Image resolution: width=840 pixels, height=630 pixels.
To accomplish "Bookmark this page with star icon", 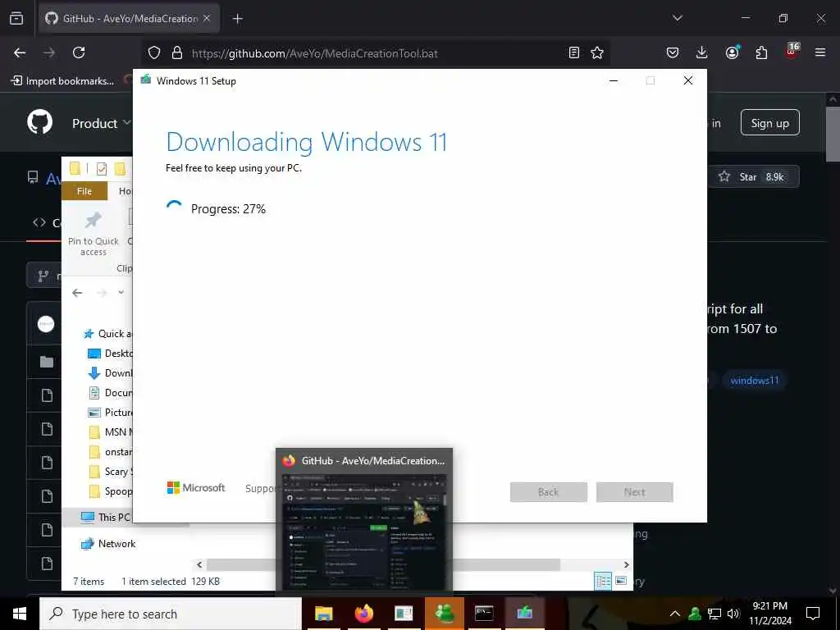I will [x=597, y=52].
